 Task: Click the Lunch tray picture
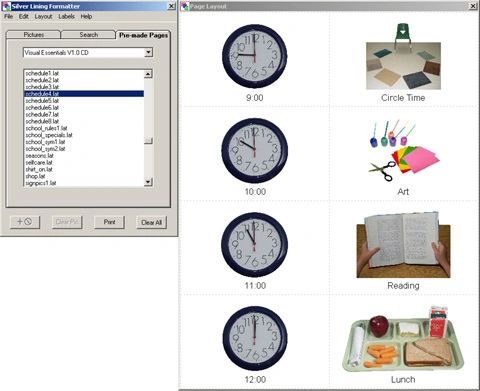click(x=403, y=338)
